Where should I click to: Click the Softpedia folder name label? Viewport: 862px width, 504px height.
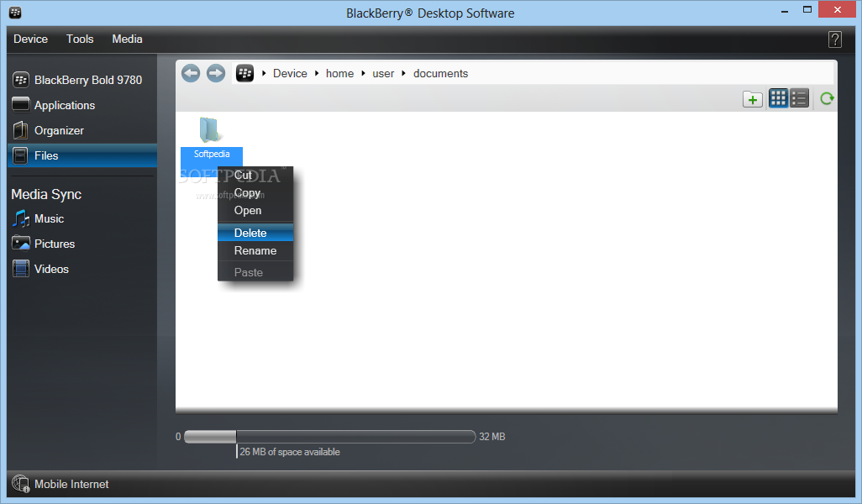click(x=212, y=154)
